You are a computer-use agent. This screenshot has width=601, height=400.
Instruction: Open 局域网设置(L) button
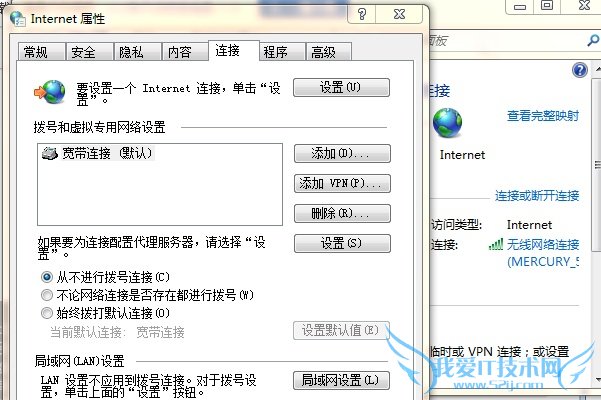[x=342, y=380]
